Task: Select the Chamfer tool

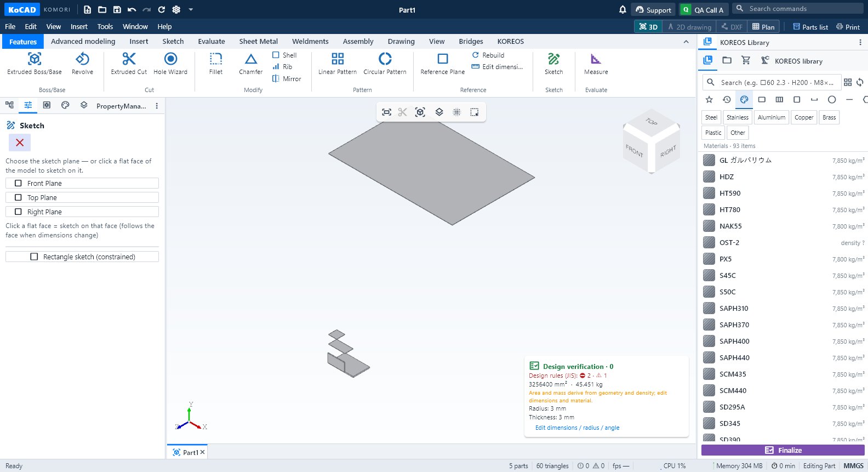Action: [x=251, y=64]
